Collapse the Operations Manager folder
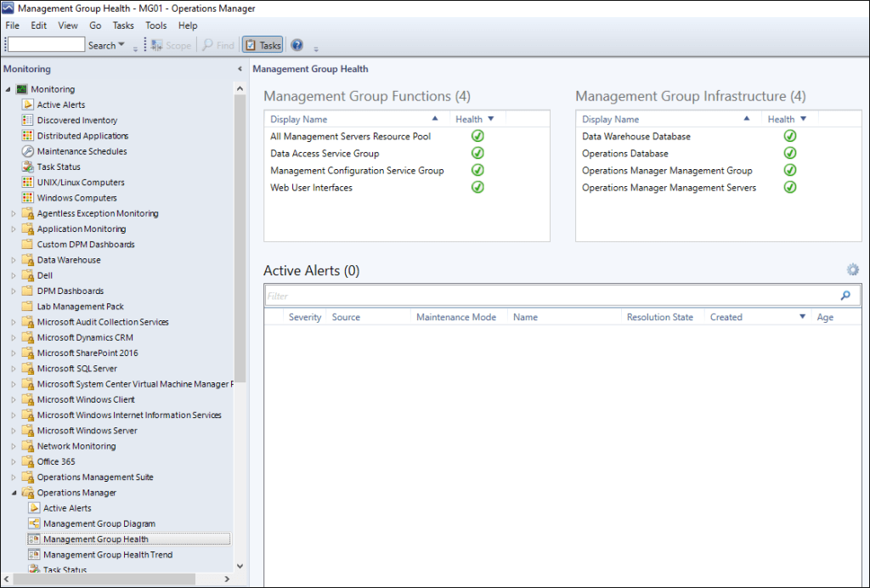Screen dimensions: 870x588 click(14, 493)
